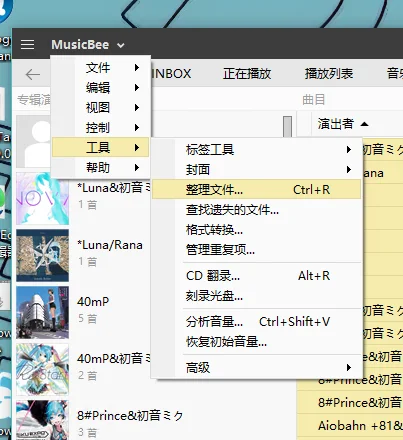Click the 3 首 count under 8#Prince&初音ミク
Screen dimensions: 403x440
click(87, 432)
